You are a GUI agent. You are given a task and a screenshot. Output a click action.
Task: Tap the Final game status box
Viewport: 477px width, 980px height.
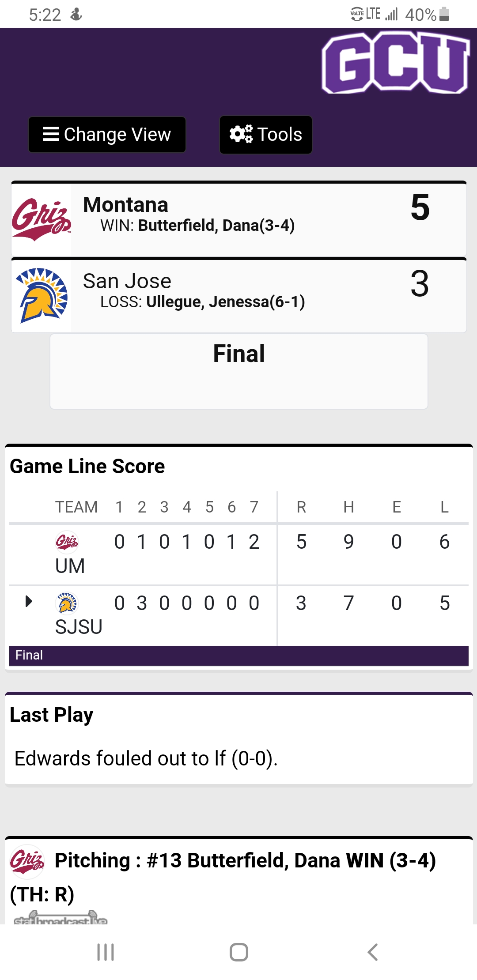(239, 371)
